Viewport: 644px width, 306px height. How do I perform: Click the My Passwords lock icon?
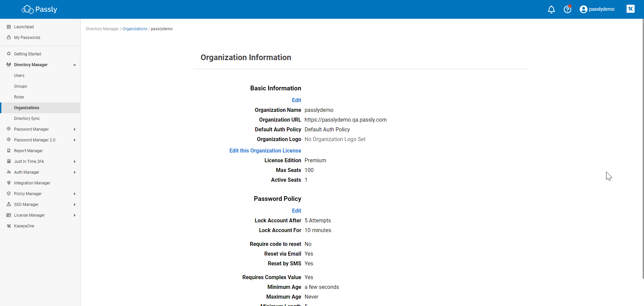(9, 37)
